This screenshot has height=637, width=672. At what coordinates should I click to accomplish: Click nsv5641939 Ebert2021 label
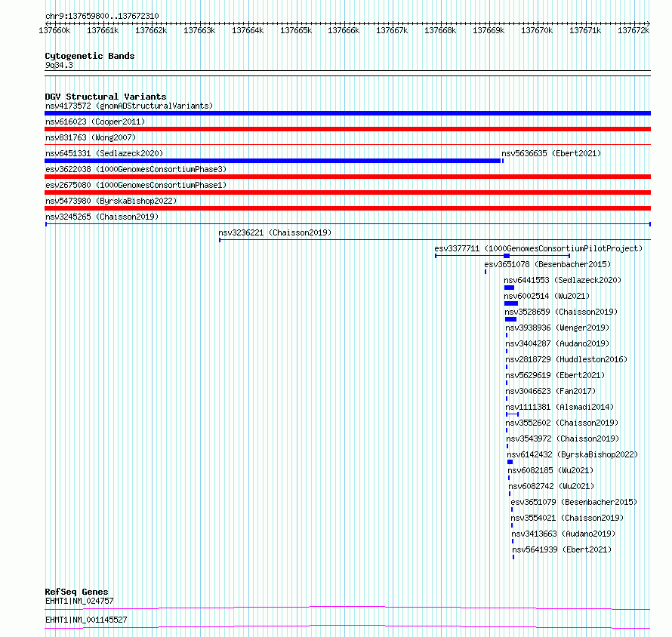(x=563, y=549)
